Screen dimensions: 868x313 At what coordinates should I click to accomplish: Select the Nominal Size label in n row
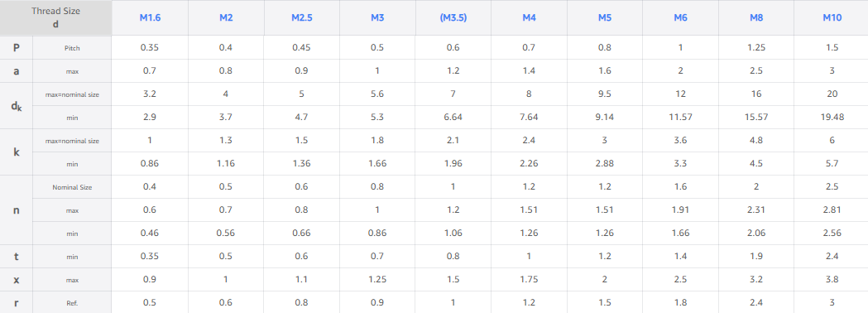tap(72, 187)
